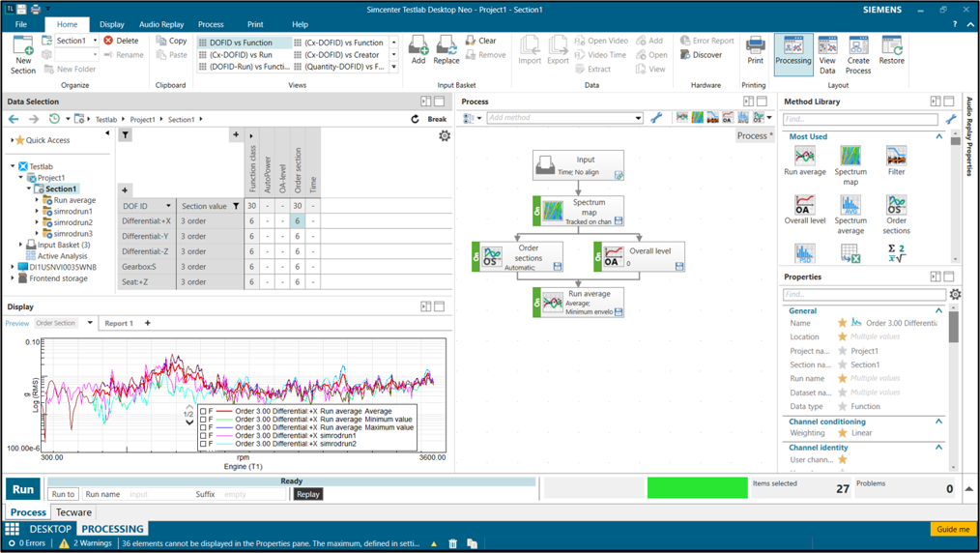The image size is (980, 553).
Task: Click Spectrum average icon in Method Library
Action: click(850, 205)
